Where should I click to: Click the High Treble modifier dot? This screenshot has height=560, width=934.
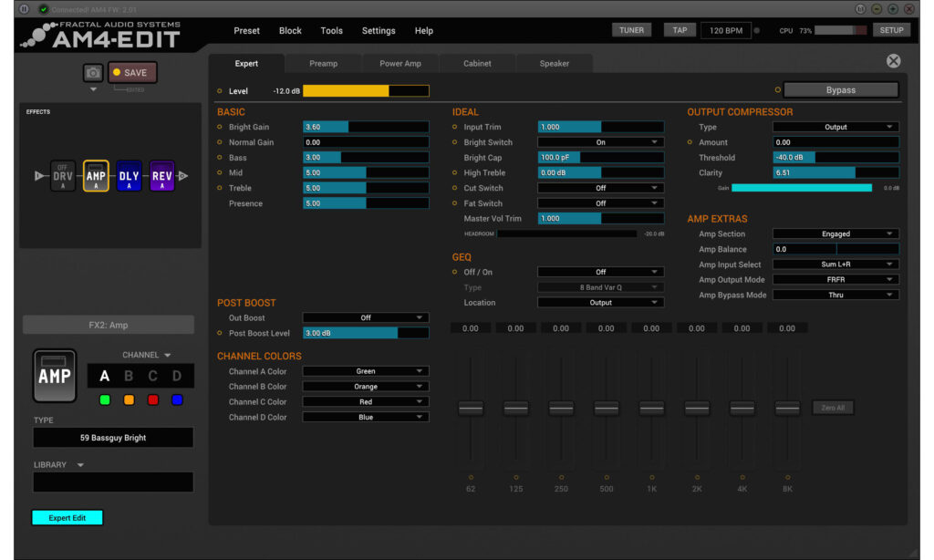[454, 172]
